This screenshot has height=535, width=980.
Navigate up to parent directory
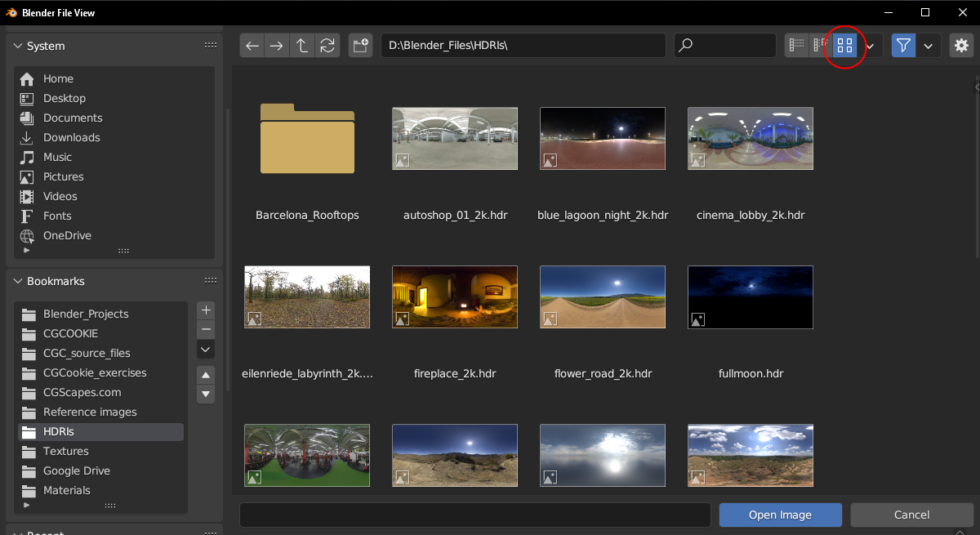click(x=302, y=46)
